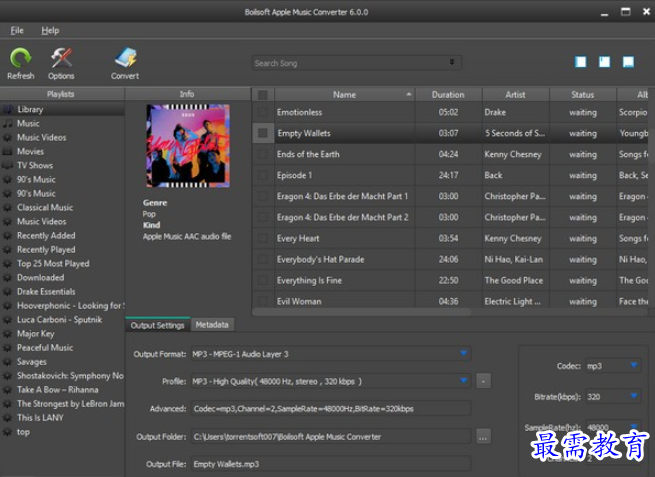Check Eragon 4 Part 1 checkbox
Viewport: 655px width, 477px height.
263,196
